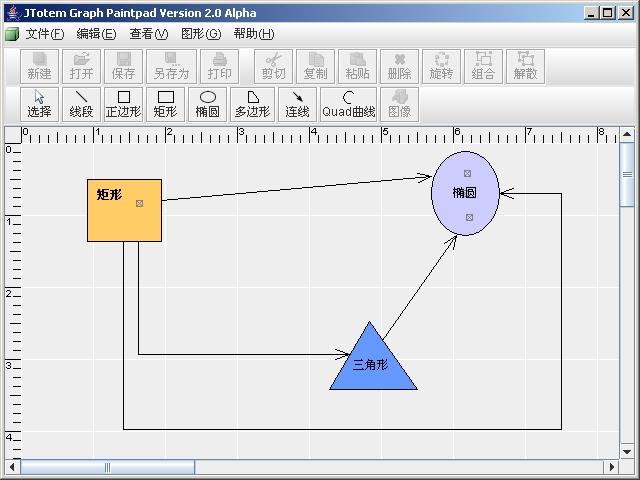This screenshot has height=480, width=640.
Task: Click the 矩形 label inside orange shape
Action: [109, 195]
